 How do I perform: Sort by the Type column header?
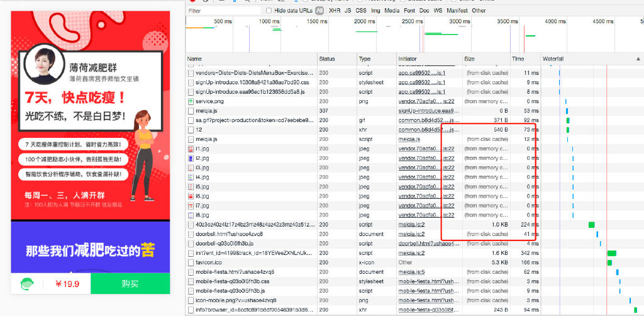click(376, 59)
